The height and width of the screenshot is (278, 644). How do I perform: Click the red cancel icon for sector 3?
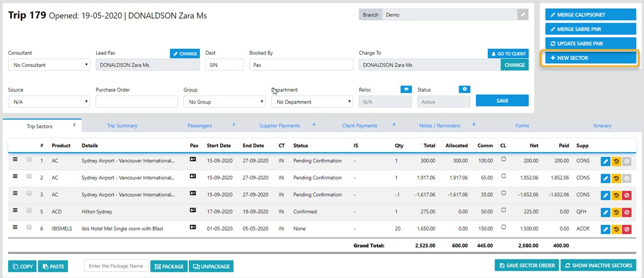(x=626, y=195)
